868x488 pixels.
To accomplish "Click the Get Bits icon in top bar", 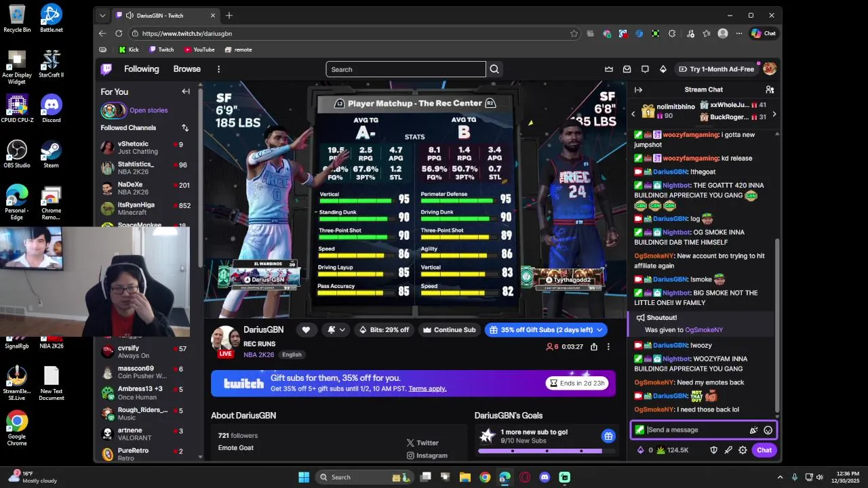I will coord(663,69).
